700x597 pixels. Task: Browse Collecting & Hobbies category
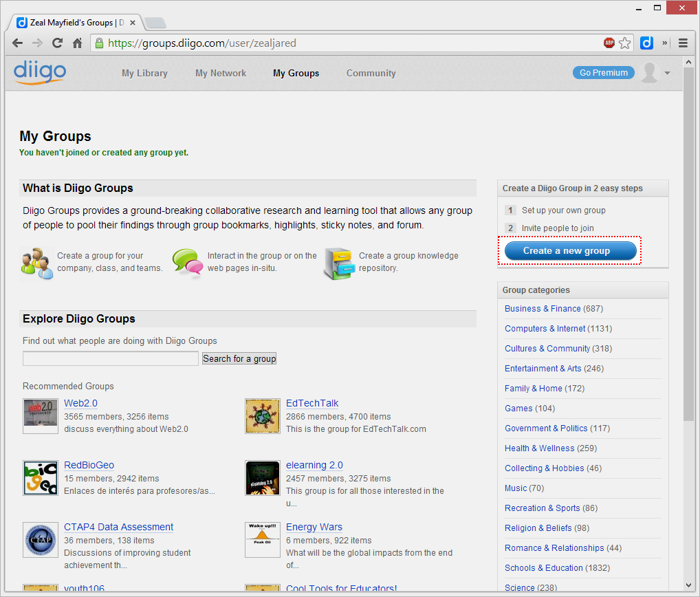click(x=544, y=468)
